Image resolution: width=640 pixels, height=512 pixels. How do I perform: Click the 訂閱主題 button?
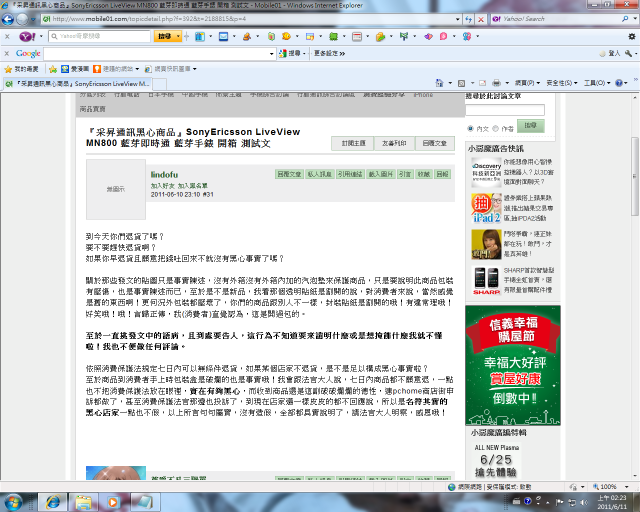pyautogui.click(x=353, y=143)
